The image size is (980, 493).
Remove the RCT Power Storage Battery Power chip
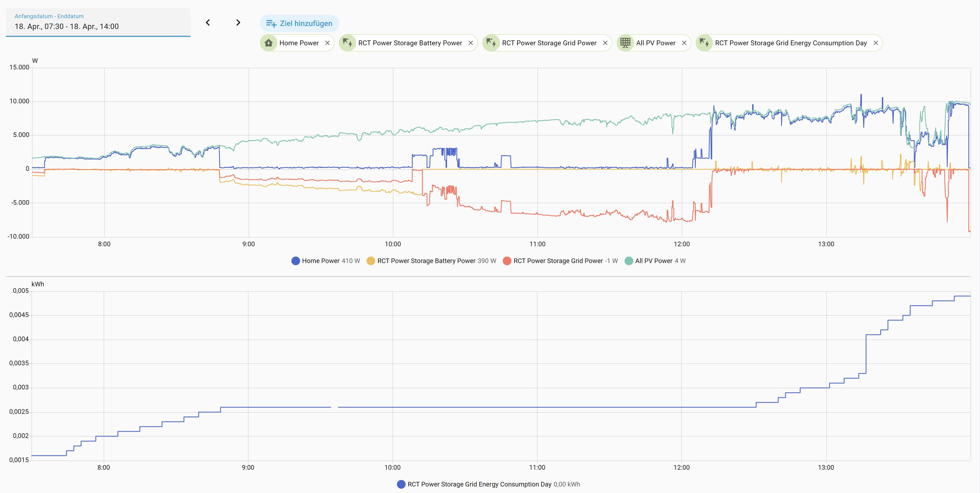tap(470, 43)
